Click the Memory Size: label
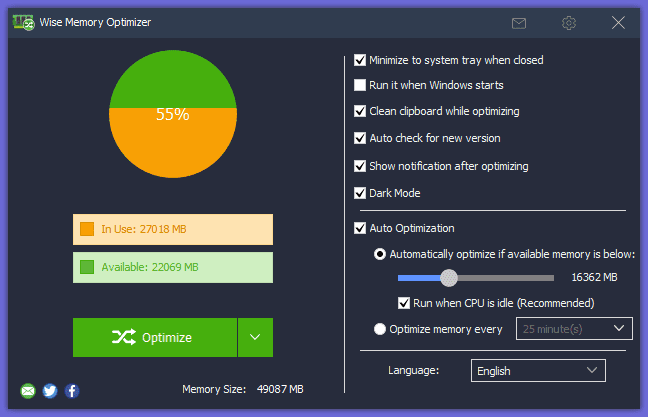 click(x=214, y=389)
